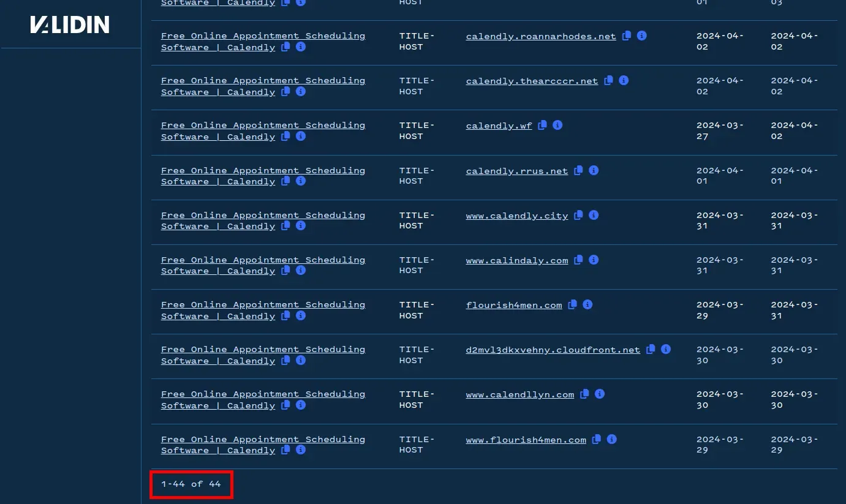Select TITLE-HOST type in calendly.rrus.net row
846x504 pixels.
417,176
